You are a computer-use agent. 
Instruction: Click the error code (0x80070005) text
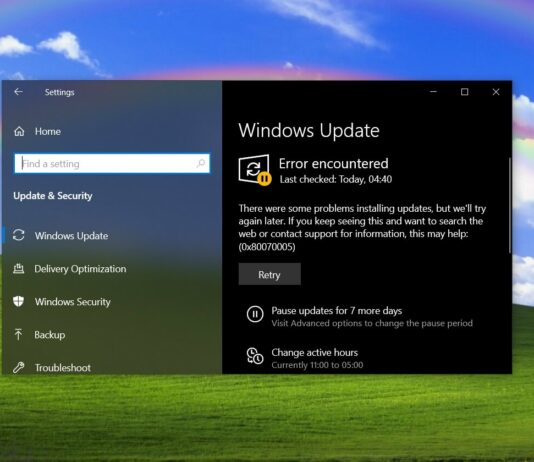267,246
